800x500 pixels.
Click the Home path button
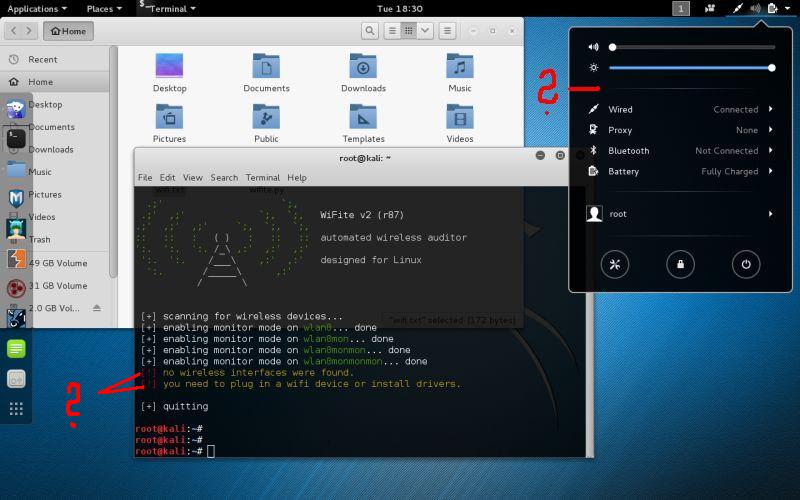coord(68,31)
